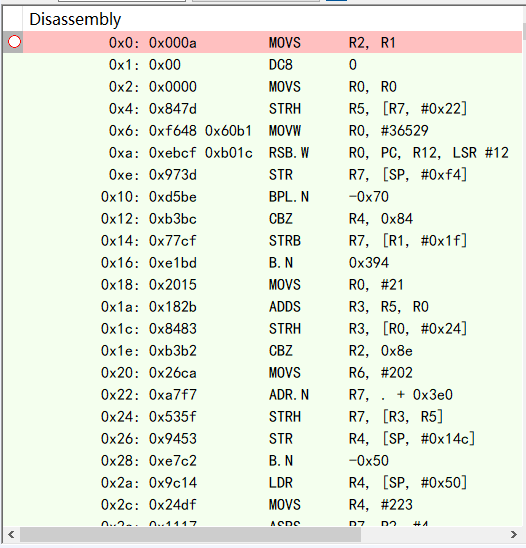Click the vertical scrollbar thumb at the right edge

(x=524, y=31)
